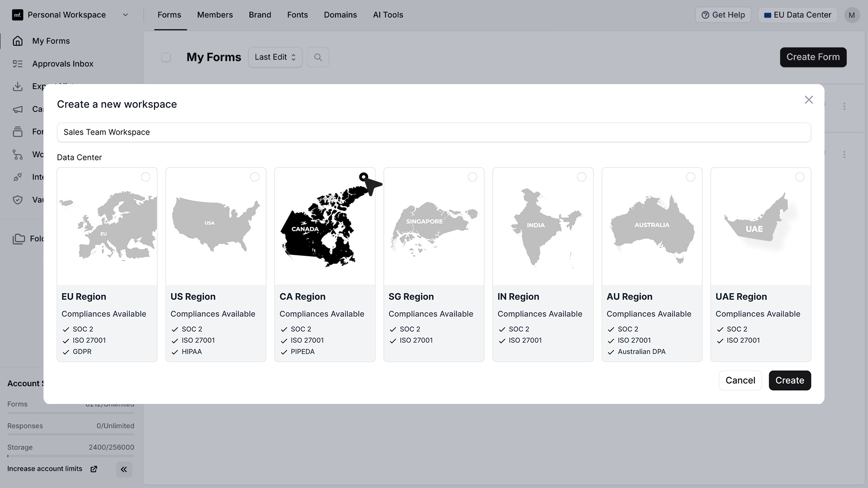
Task: Click the export download icon in sidebar
Action: click(18, 86)
